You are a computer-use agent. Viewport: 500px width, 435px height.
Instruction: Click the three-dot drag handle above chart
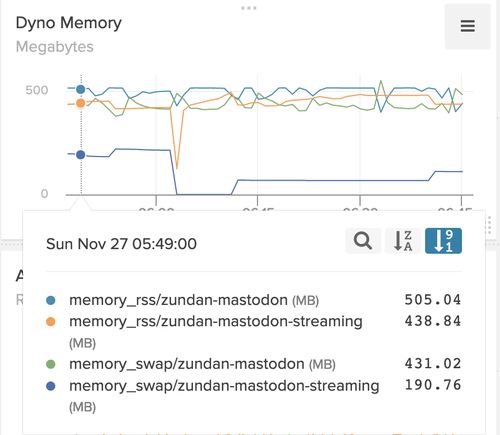(249, 8)
